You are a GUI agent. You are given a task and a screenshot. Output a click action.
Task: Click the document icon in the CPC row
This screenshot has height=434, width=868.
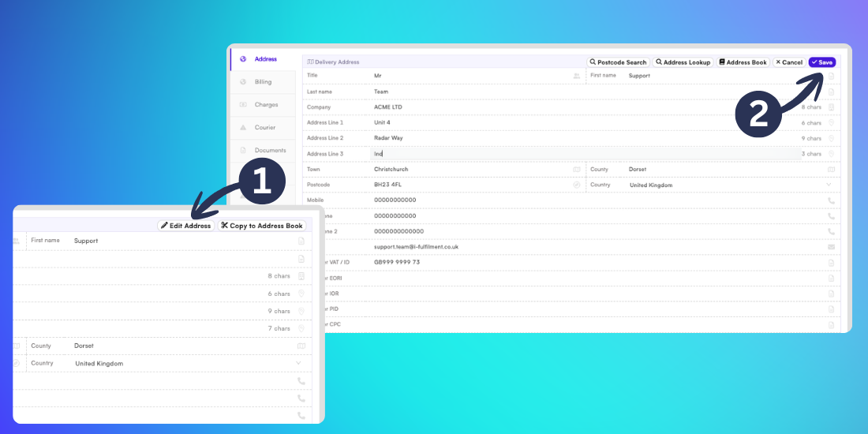point(831,324)
